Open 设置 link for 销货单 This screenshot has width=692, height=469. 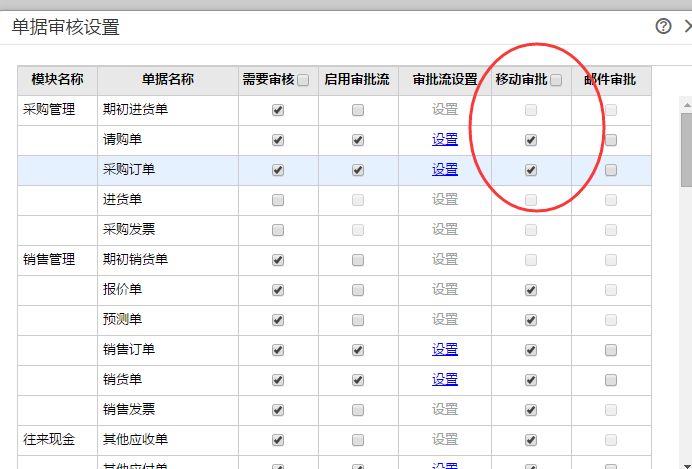pos(445,380)
